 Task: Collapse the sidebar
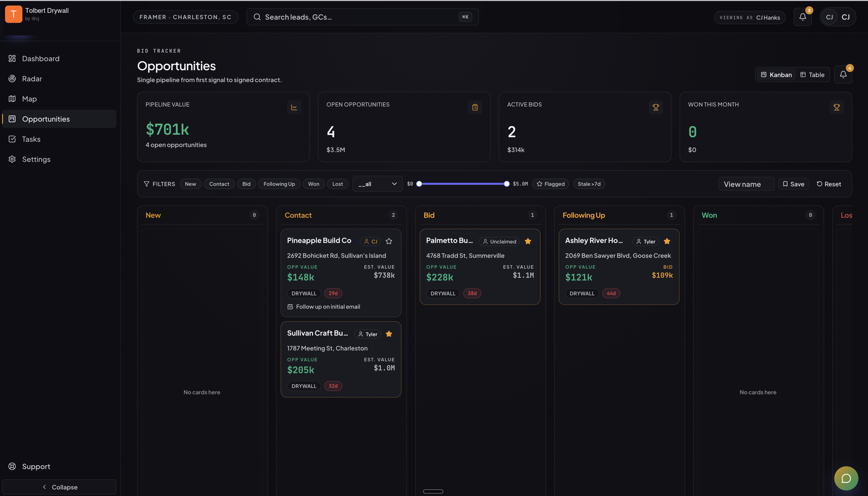tap(59, 487)
